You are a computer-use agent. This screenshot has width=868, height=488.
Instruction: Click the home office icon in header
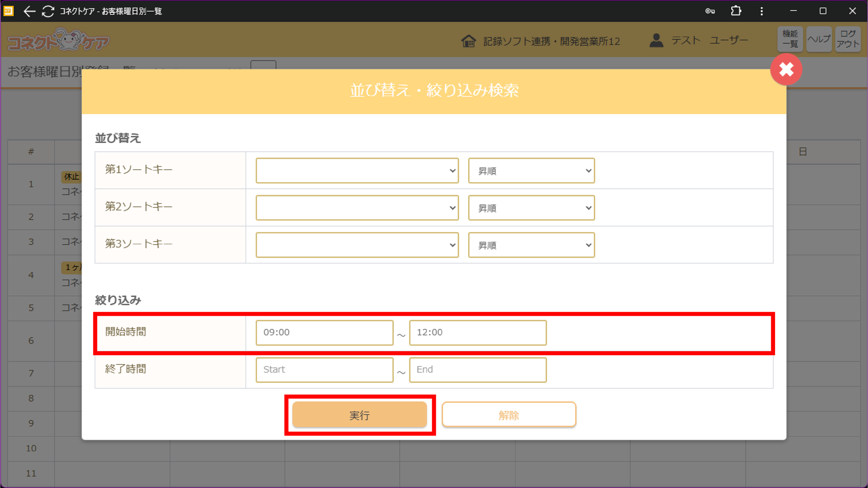[x=468, y=41]
